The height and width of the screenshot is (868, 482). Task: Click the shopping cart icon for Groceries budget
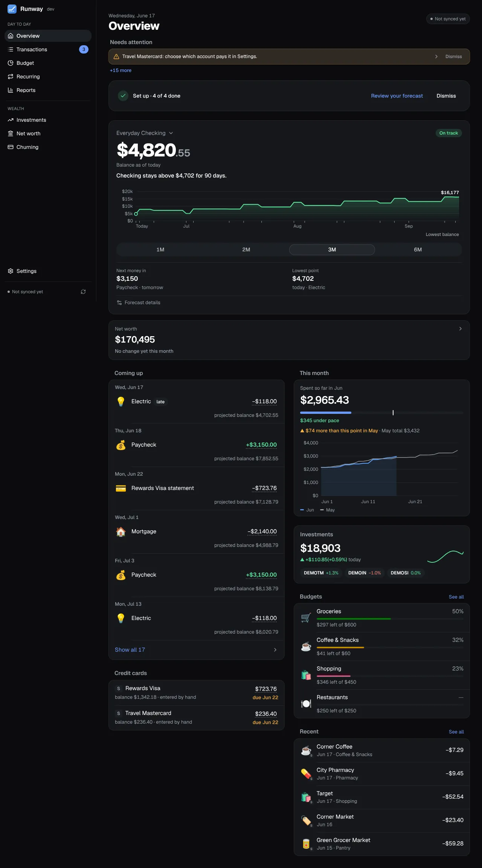click(x=306, y=618)
